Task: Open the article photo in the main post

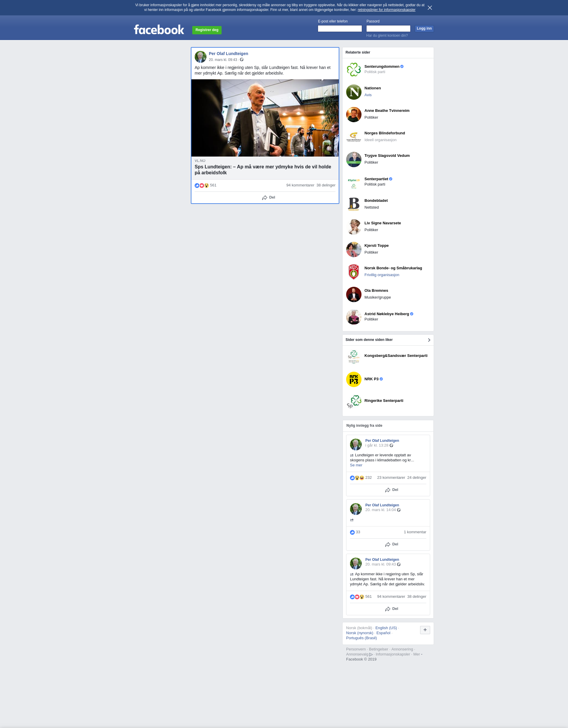Action: (x=265, y=118)
